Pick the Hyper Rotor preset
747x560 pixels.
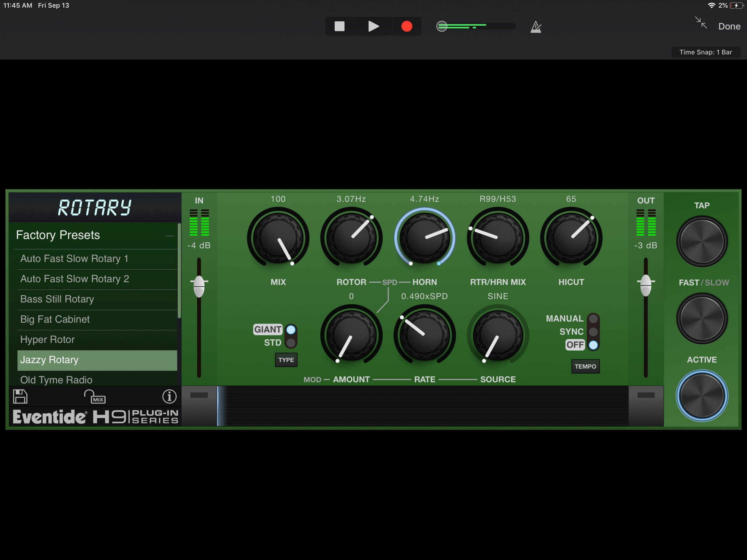[x=97, y=340]
